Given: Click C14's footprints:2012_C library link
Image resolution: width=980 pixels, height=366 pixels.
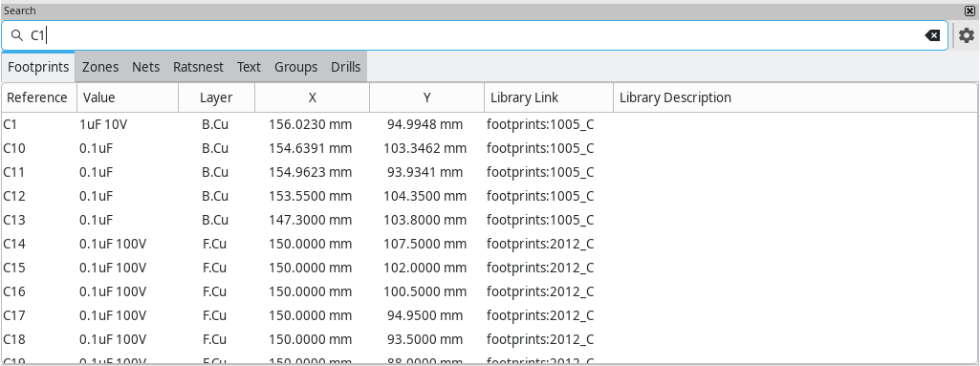Looking at the screenshot, I should click(540, 244).
